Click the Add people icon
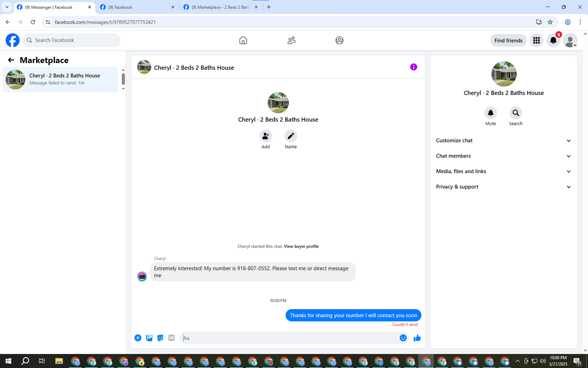 point(266,136)
